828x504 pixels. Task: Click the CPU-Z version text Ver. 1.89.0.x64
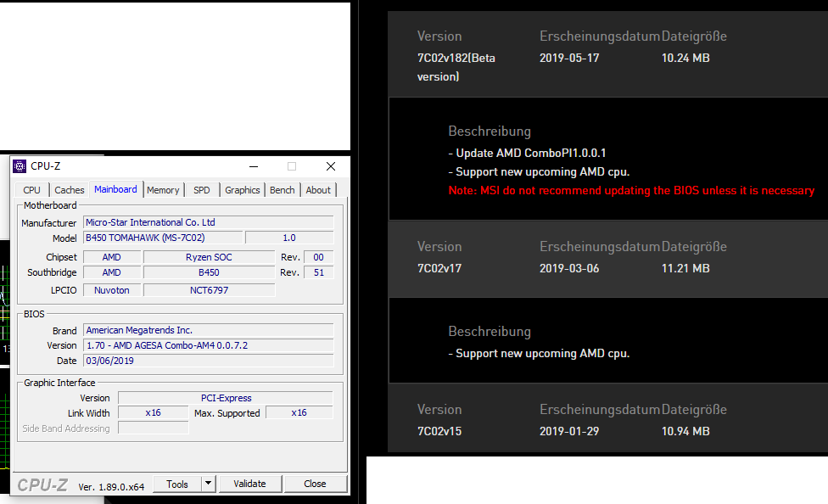point(111,487)
